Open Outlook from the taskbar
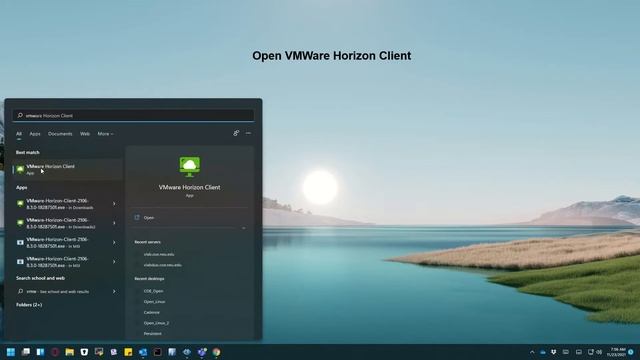Viewport: 640px width, 360px height. point(143,352)
